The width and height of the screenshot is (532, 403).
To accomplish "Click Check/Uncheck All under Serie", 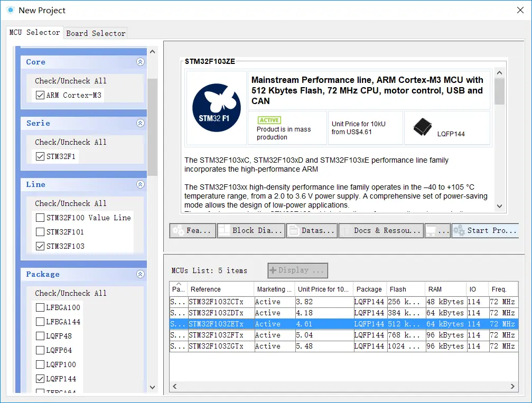I will (71, 142).
